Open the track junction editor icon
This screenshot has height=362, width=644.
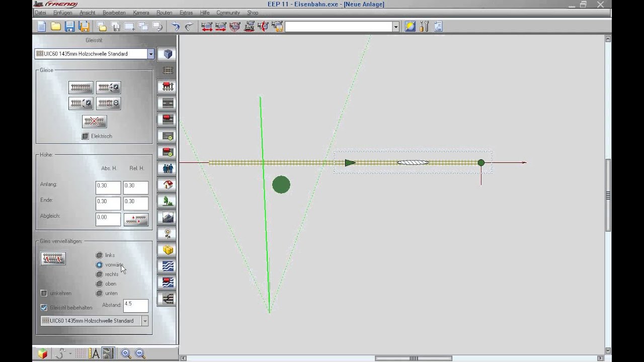[x=168, y=299]
